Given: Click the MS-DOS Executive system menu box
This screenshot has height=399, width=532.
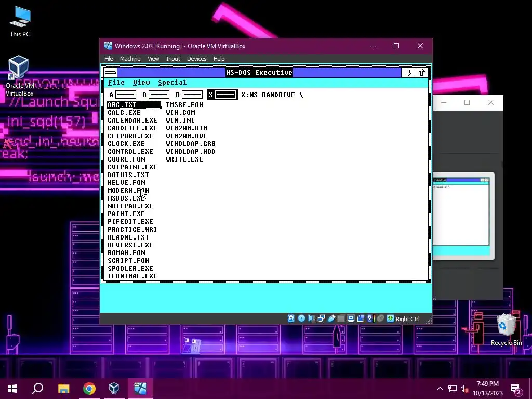Looking at the screenshot, I should [x=110, y=72].
